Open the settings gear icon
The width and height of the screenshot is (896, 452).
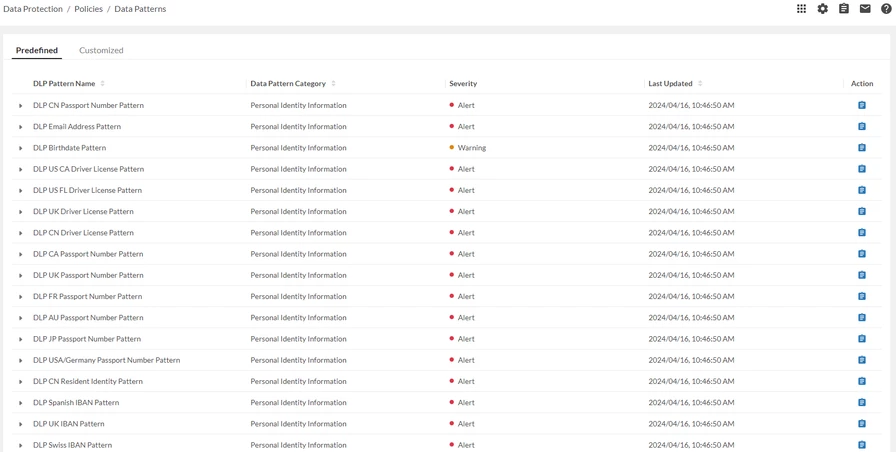coord(822,9)
